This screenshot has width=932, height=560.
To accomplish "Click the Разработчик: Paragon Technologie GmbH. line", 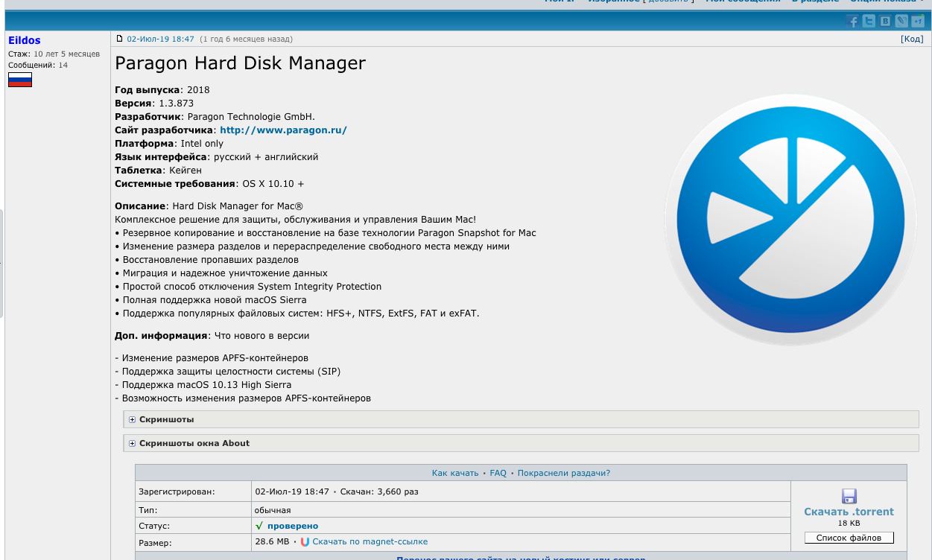I will tap(215, 116).
